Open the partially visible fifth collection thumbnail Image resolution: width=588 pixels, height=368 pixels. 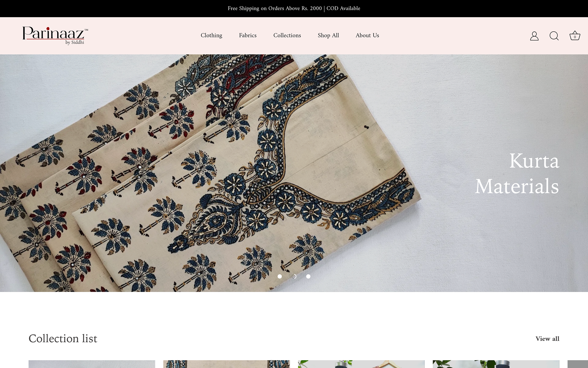(578, 364)
